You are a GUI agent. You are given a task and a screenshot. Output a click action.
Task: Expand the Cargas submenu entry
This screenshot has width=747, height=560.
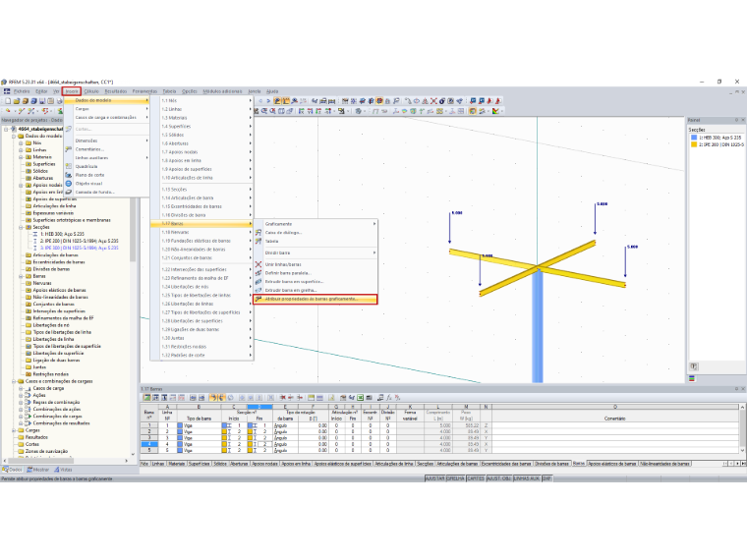point(107,109)
